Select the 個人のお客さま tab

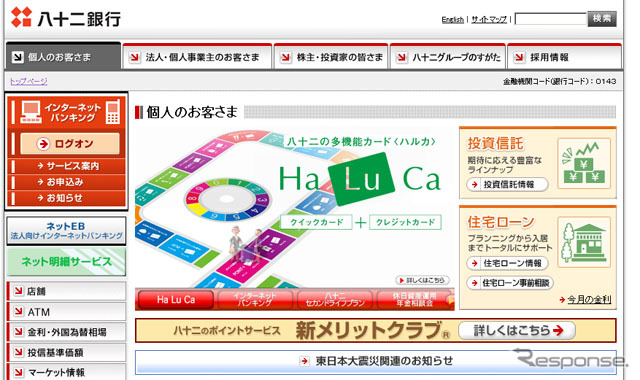(x=63, y=56)
